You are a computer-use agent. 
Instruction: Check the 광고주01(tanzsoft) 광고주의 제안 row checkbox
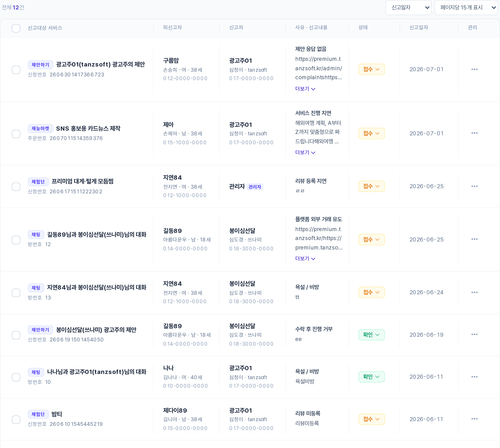(x=16, y=70)
